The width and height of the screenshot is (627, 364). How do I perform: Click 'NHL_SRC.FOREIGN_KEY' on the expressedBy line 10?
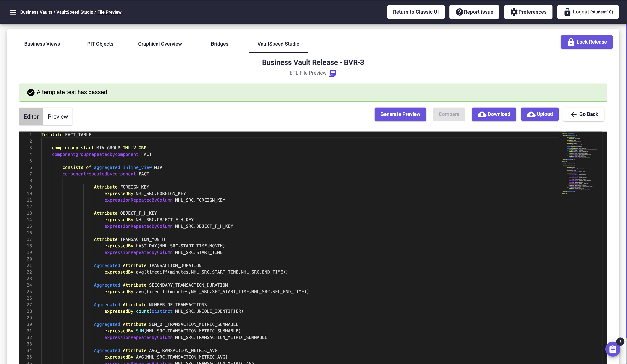(x=161, y=194)
